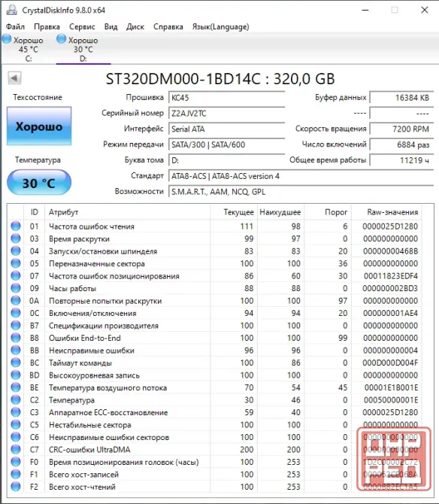Click the ID column header

(34, 212)
